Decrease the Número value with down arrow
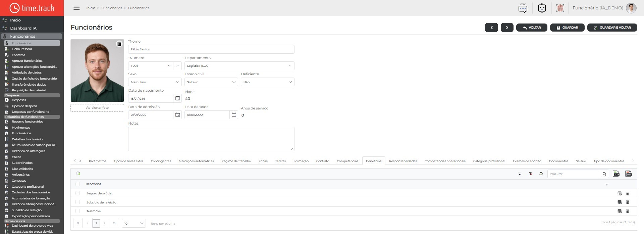The height and width of the screenshot is (234, 644). tap(169, 66)
